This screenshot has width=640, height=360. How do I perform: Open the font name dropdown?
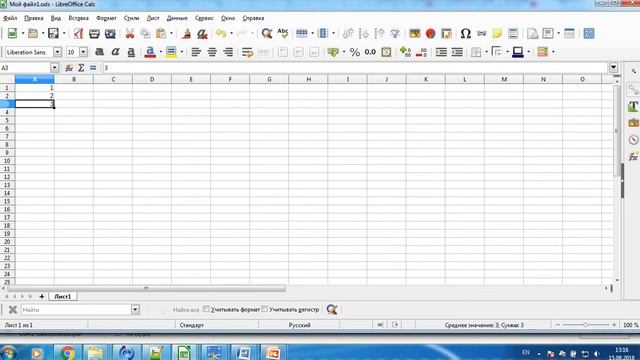pos(58,52)
